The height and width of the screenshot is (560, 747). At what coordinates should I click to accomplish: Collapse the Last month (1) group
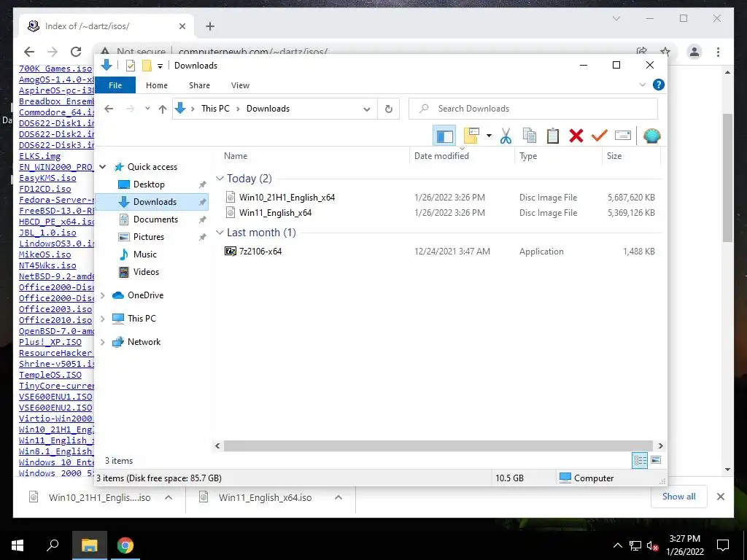tap(220, 233)
